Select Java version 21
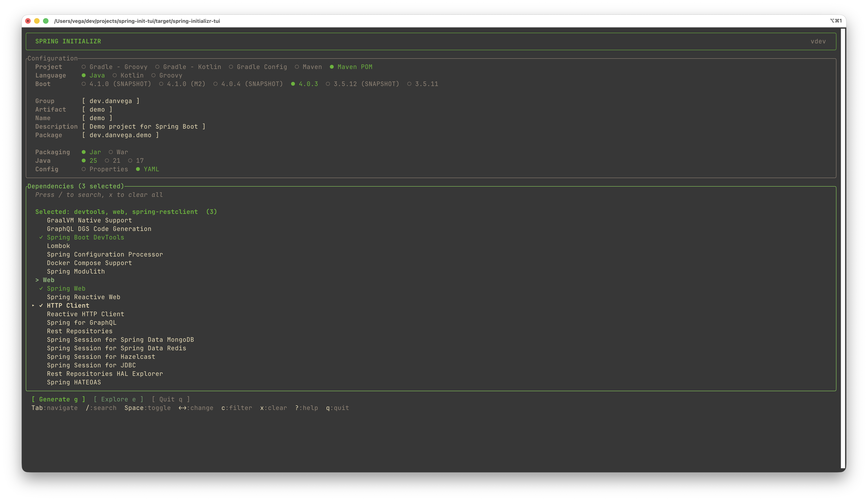868x501 pixels. 113,161
